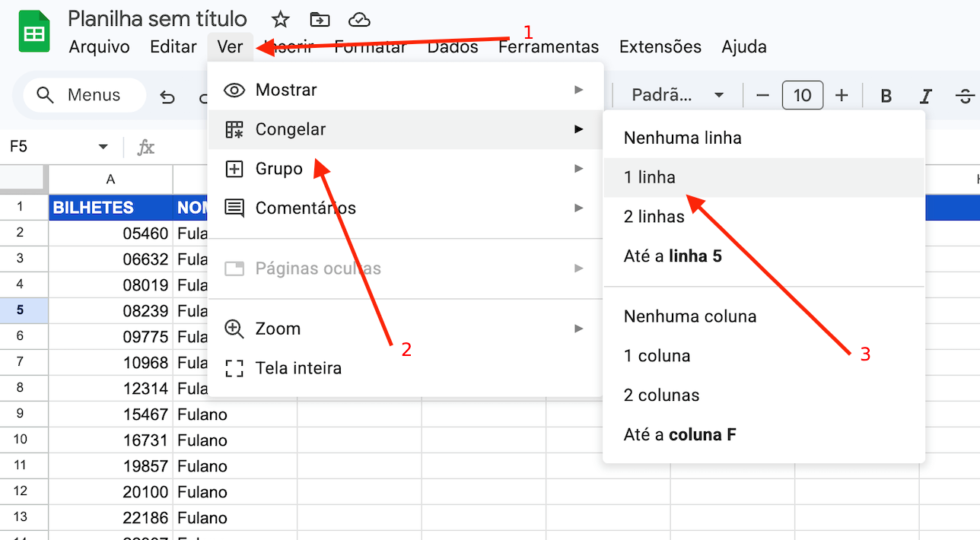Choose Tela inteira menu entry
This screenshot has height=540, width=980.
[x=298, y=368]
